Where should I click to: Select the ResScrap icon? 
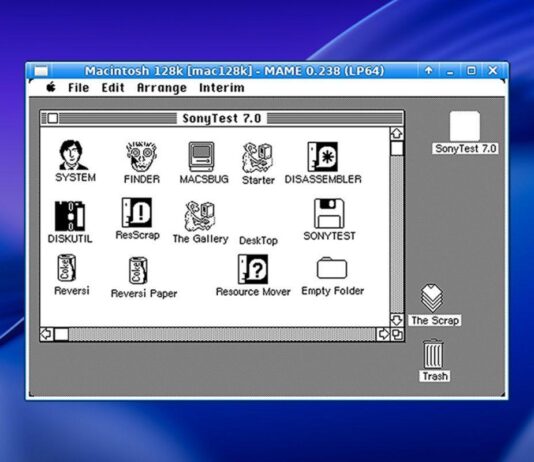click(137, 212)
